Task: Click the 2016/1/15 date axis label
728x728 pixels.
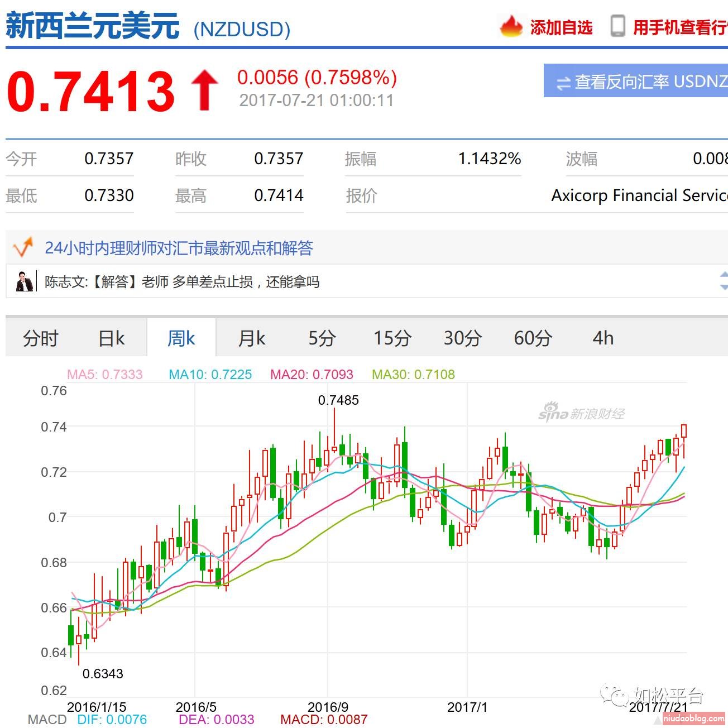Action: [97, 707]
